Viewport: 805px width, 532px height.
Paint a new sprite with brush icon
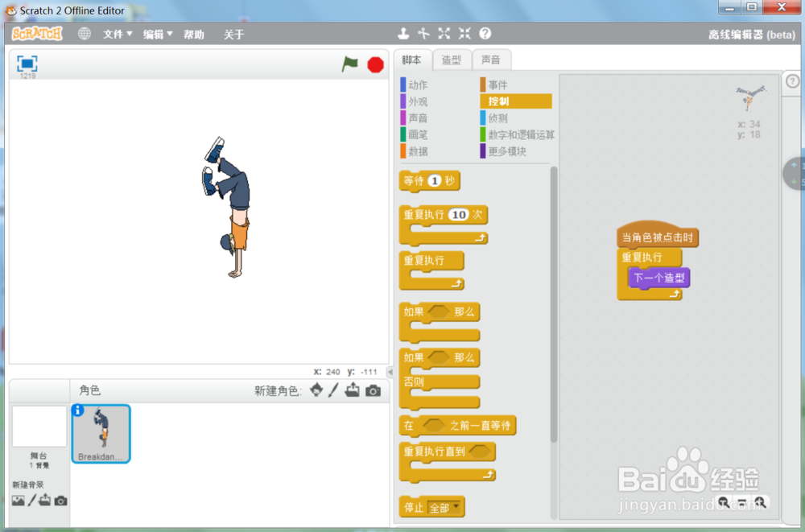[x=334, y=390]
